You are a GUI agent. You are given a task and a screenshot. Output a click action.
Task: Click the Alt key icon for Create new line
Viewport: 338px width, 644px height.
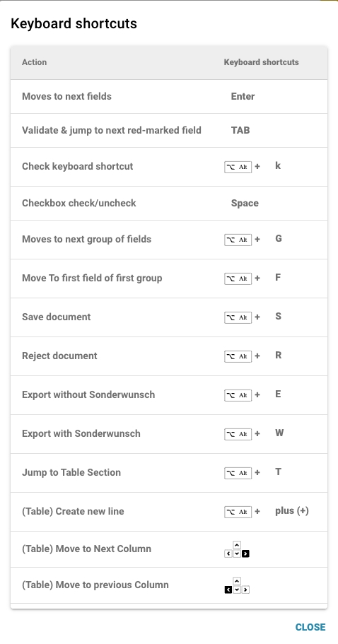pos(238,512)
